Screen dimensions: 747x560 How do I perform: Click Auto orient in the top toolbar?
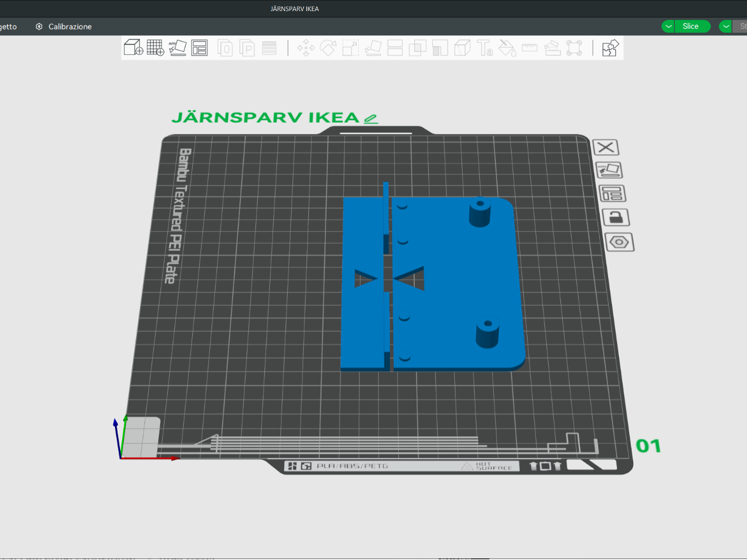[x=178, y=48]
